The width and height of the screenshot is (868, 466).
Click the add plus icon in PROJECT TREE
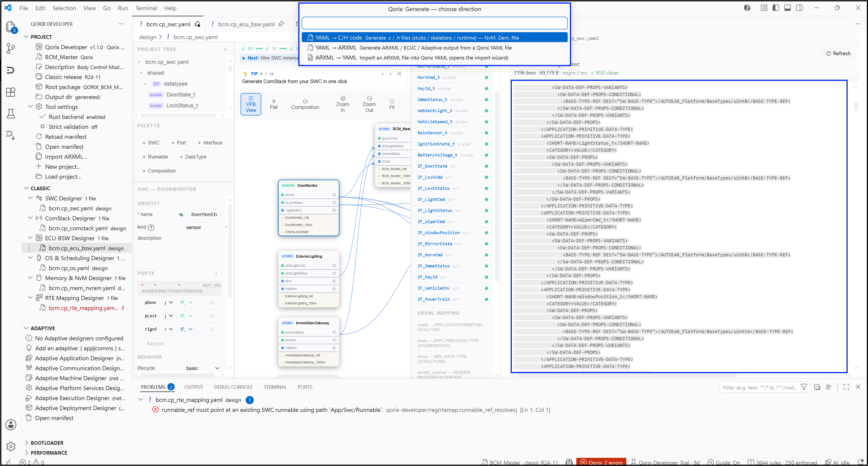225,50
